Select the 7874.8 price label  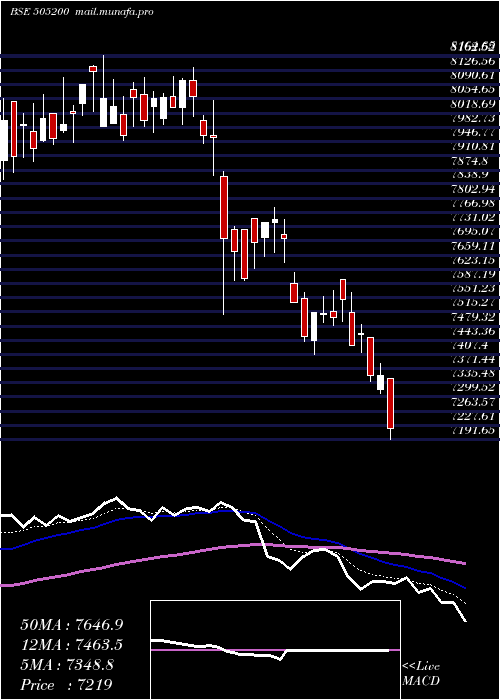(469, 160)
